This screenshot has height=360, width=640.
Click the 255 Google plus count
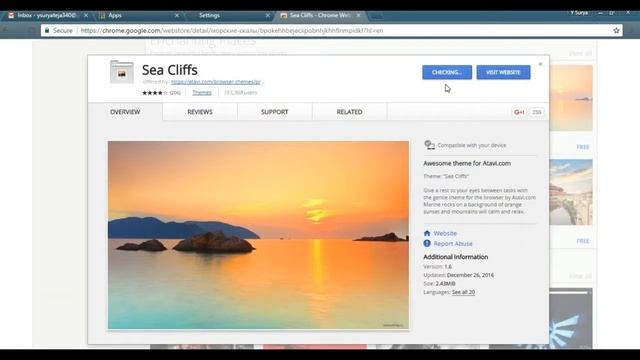click(536, 112)
